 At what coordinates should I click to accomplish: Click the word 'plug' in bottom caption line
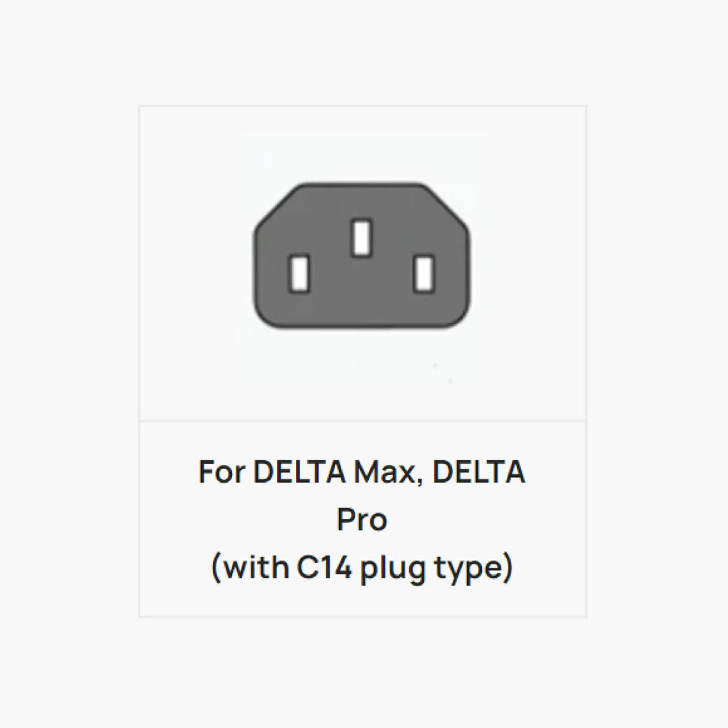(393, 568)
